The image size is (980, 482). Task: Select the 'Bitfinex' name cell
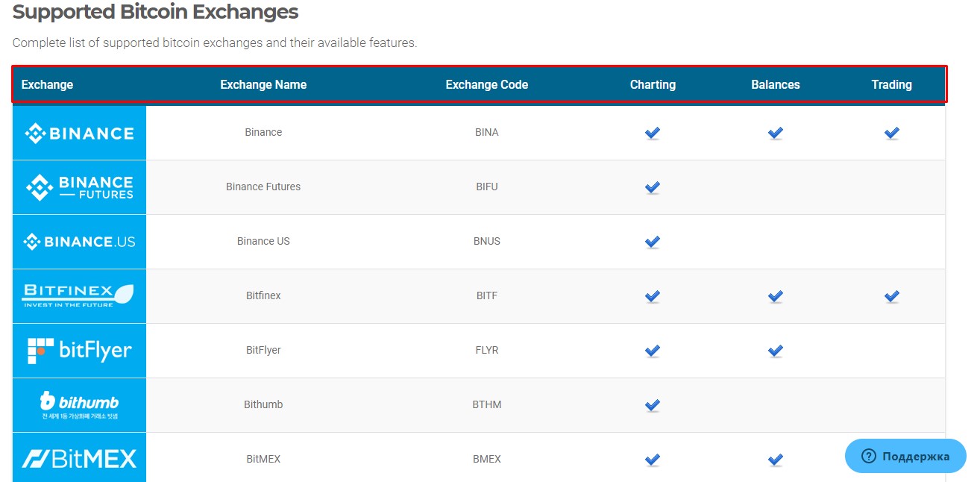pyautogui.click(x=263, y=295)
